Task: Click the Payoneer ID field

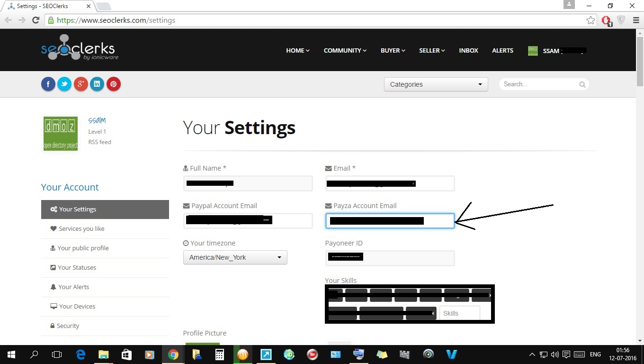Action: point(390,258)
